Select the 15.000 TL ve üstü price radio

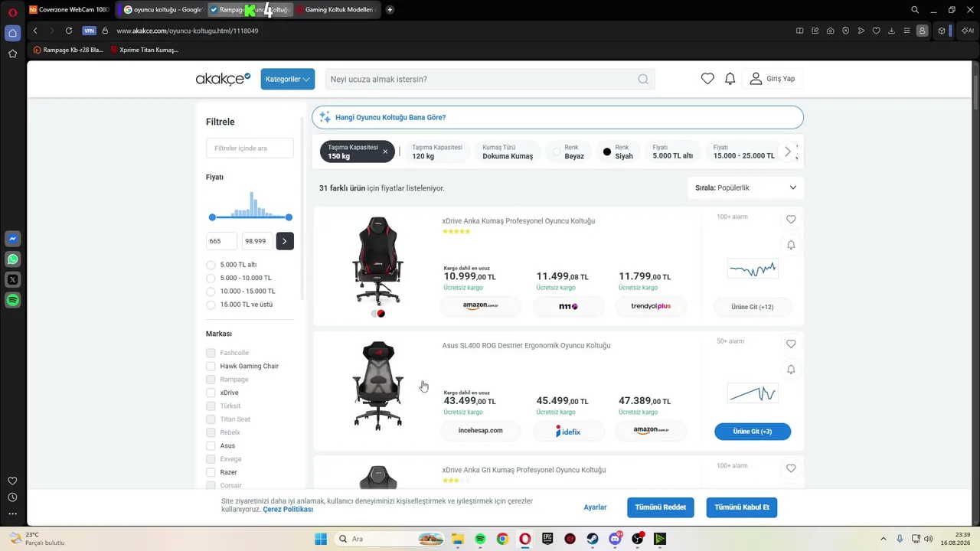tap(211, 305)
